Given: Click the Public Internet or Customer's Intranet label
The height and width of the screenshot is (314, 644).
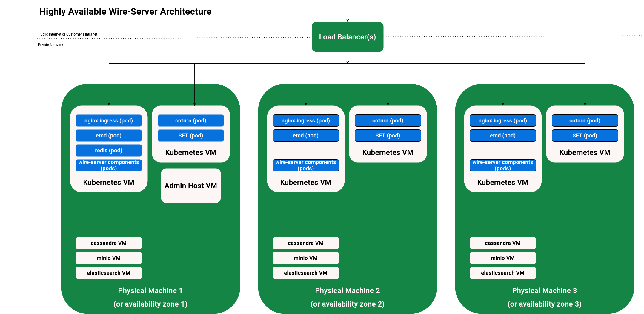Looking at the screenshot, I should (68, 34).
